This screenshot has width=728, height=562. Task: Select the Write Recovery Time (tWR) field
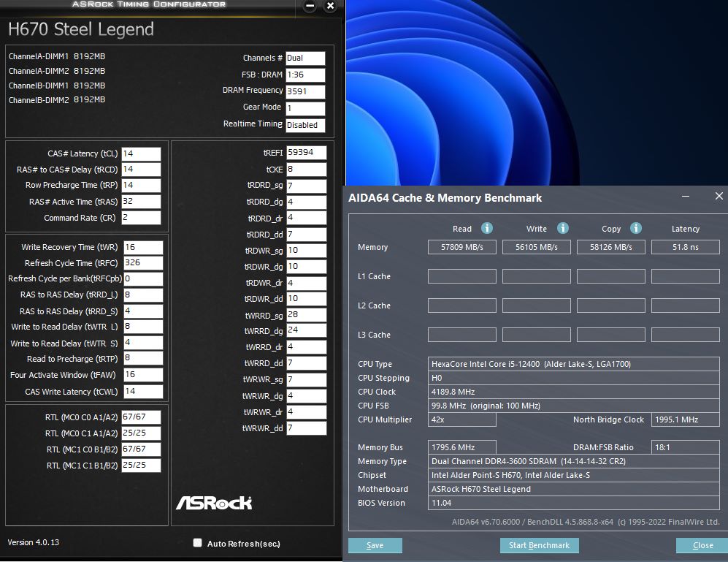point(143,247)
